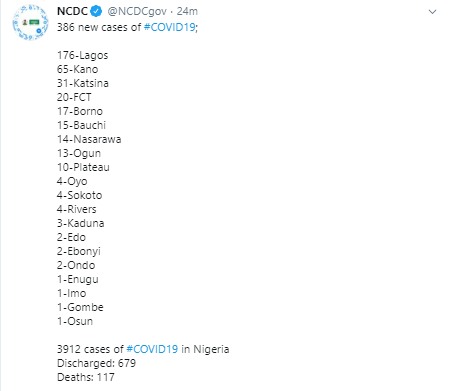Open the tweet options chevron menu
The height and width of the screenshot is (391, 449).
tap(432, 12)
